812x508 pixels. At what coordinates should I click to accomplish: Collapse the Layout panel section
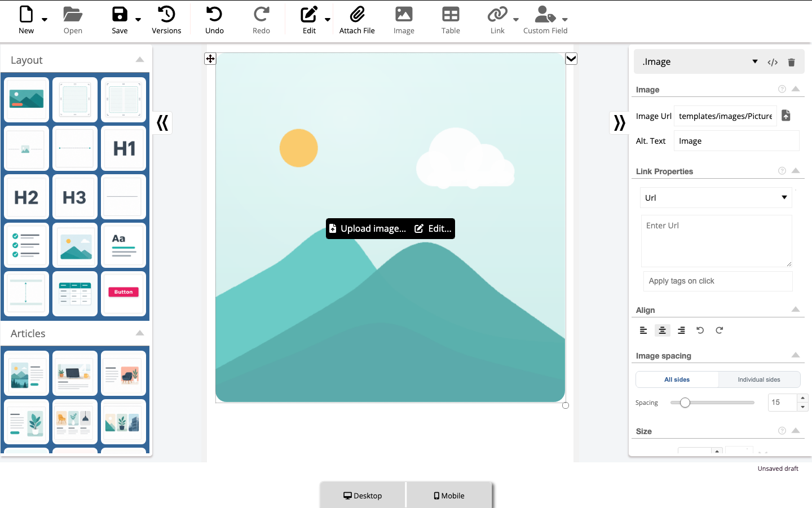tap(140, 60)
